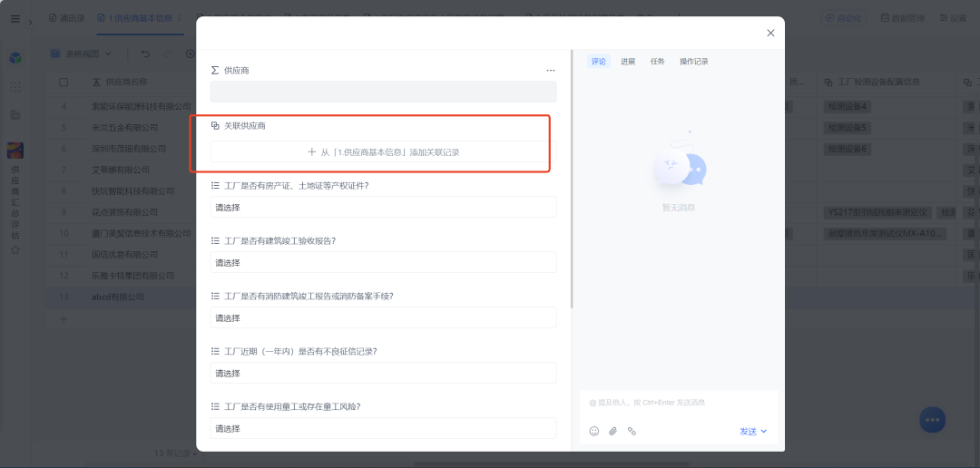
Task: Click the 供应商汇总评估 app icon in the sidebar
Action: [15, 151]
